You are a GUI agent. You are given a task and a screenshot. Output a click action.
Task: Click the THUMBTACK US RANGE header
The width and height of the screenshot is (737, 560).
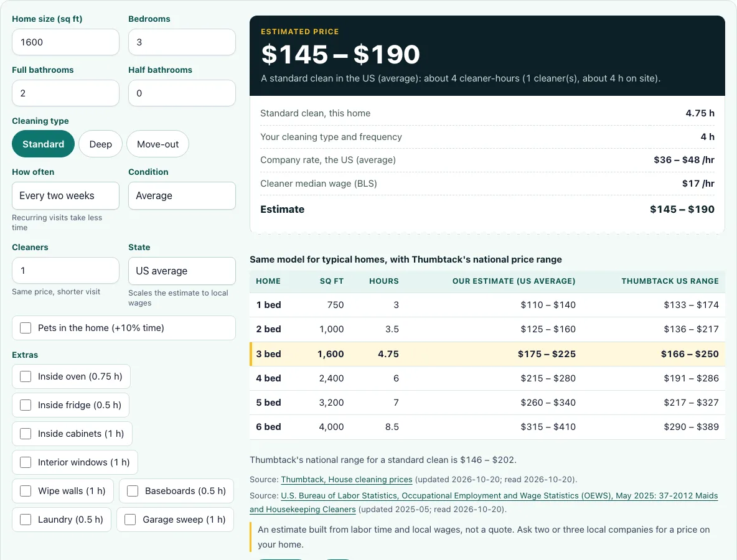(670, 281)
